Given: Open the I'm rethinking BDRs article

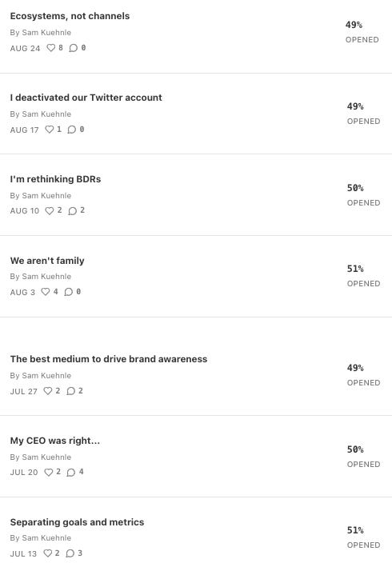Looking at the screenshot, I should (x=55, y=179).
